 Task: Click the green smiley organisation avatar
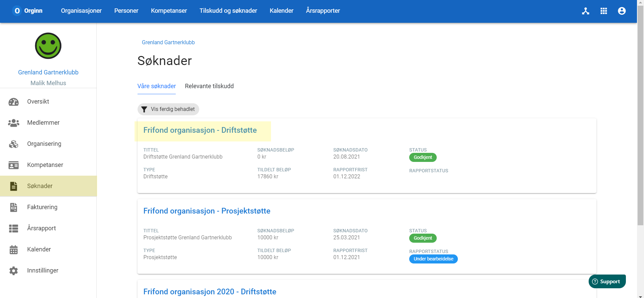coord(48,46)
